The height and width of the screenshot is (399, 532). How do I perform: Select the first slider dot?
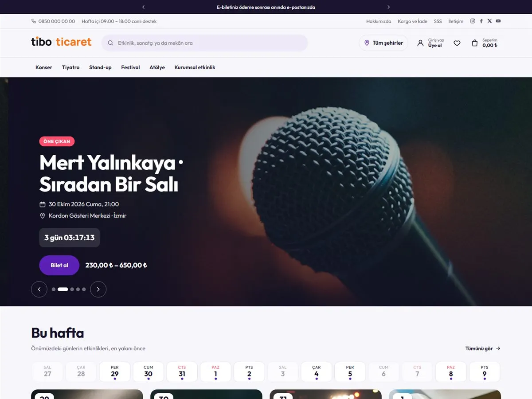[x=54, y=289]
